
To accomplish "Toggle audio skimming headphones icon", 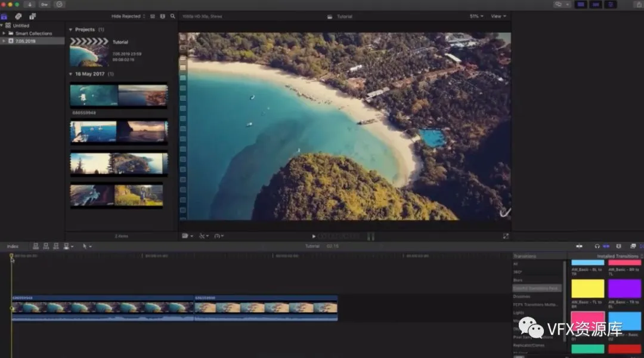I will point(597,246).
